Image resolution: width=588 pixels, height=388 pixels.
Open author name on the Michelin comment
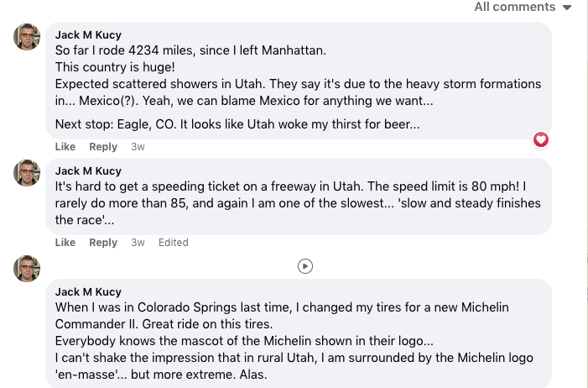(88, 291)
